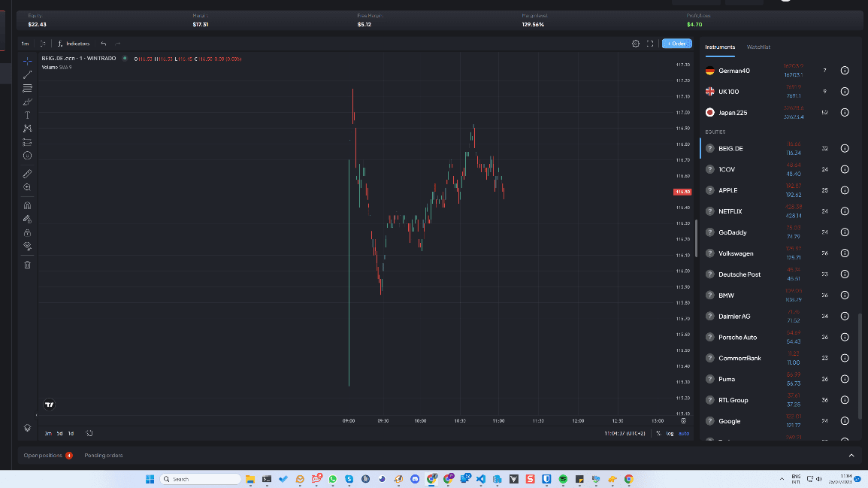Open Windows Start menu
Image resolution: width=868 pixels, height=488 pixels.
(x=150, y=479)
